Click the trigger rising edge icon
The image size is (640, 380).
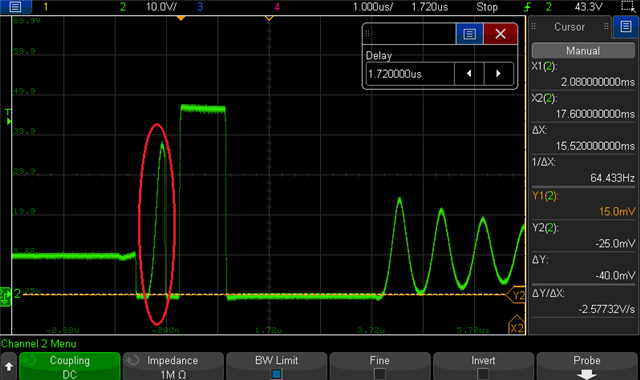pos(528,7)
